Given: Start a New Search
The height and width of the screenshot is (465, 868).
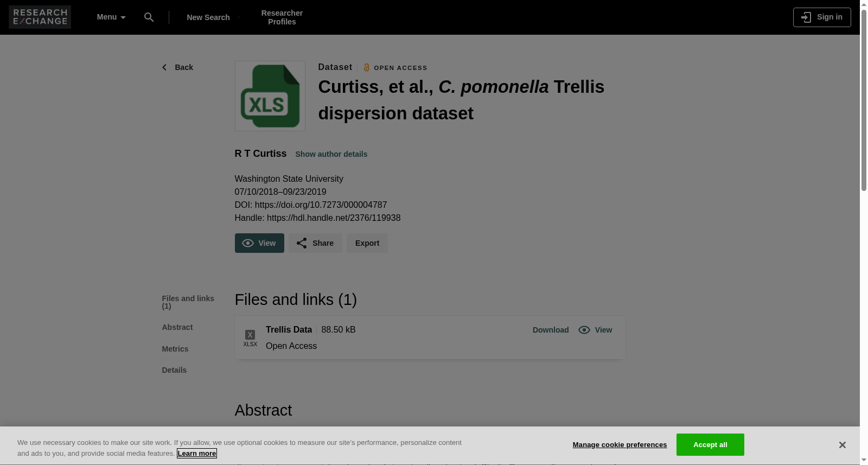Looking at the screenshot, I should tap(208, 17).
